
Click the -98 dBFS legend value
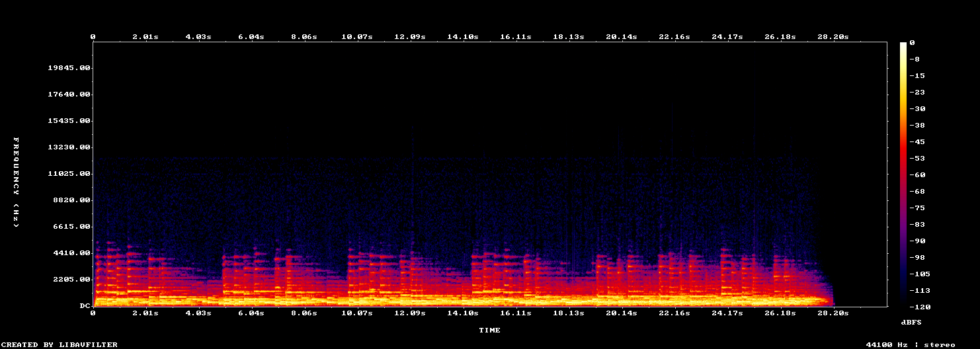coord(917,257)
